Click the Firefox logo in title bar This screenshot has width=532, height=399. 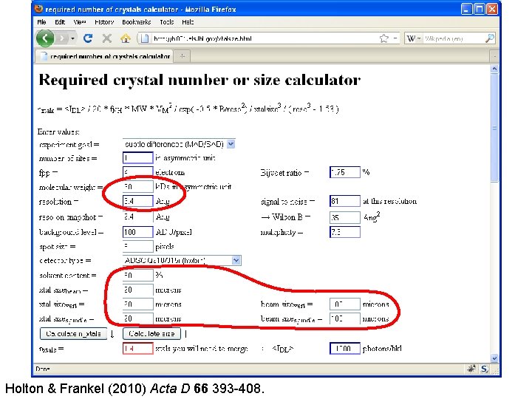(x=39, y=9)
